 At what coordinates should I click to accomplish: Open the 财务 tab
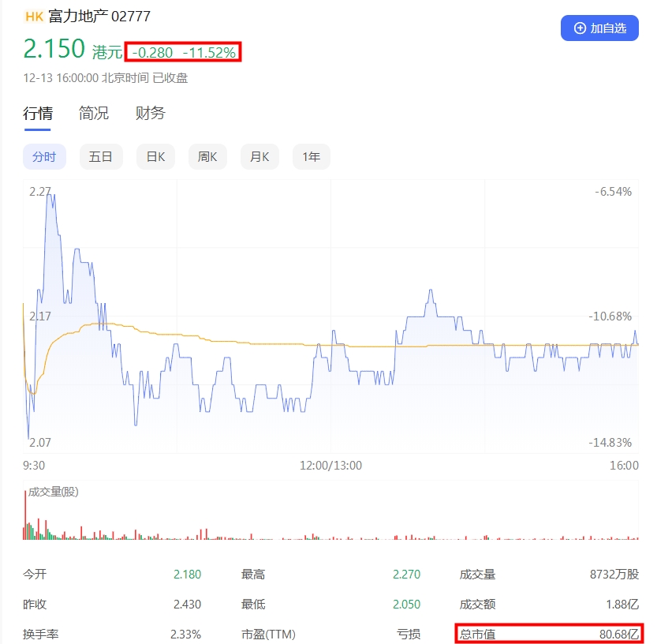[151, 114]
